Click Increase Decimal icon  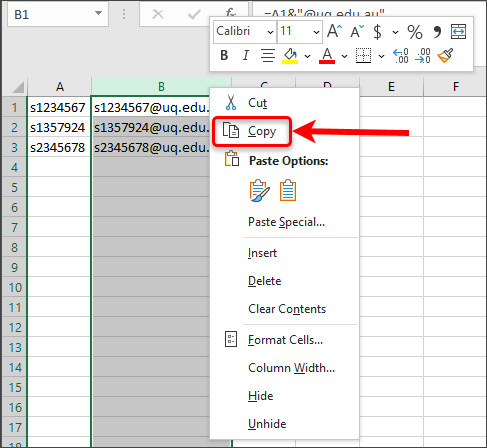(x=401, y=55)
